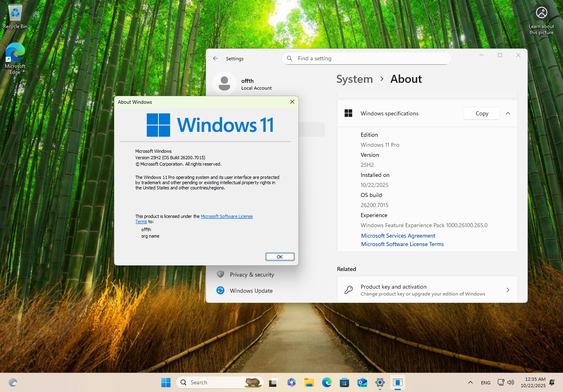Open Privacy & security settings
Image resolution: width=563 pixels, height=392 pixels.
point(252,275)
